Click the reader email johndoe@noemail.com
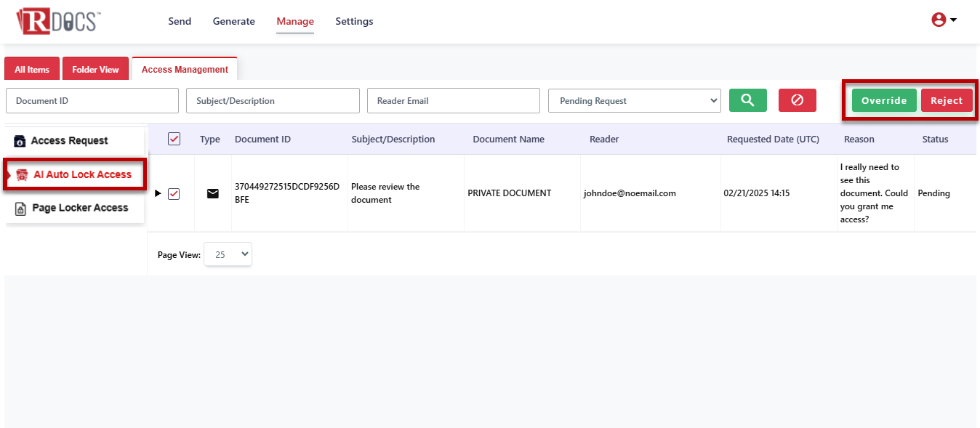Image resolution: width=980 pixels, height=428 pixels. (630, 193)
